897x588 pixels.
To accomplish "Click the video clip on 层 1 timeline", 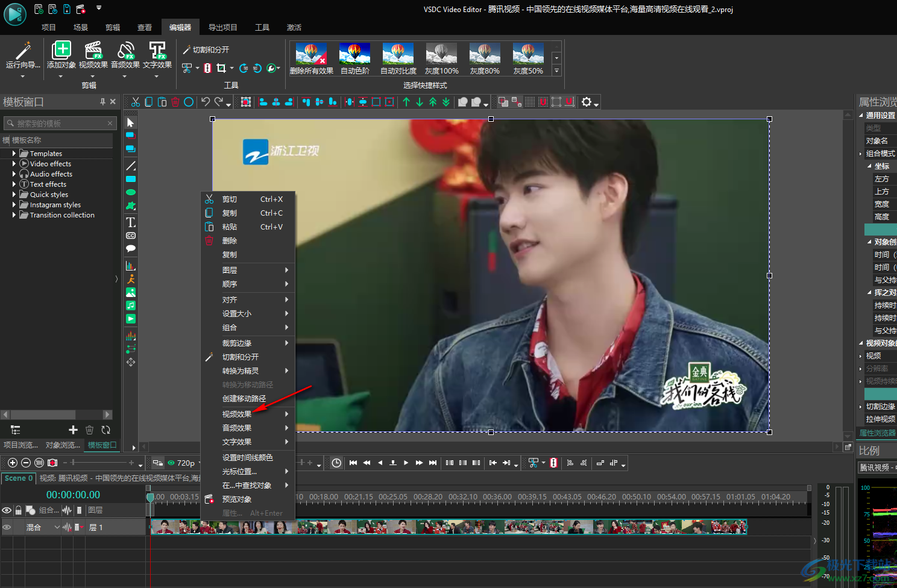I will [448, 527].
